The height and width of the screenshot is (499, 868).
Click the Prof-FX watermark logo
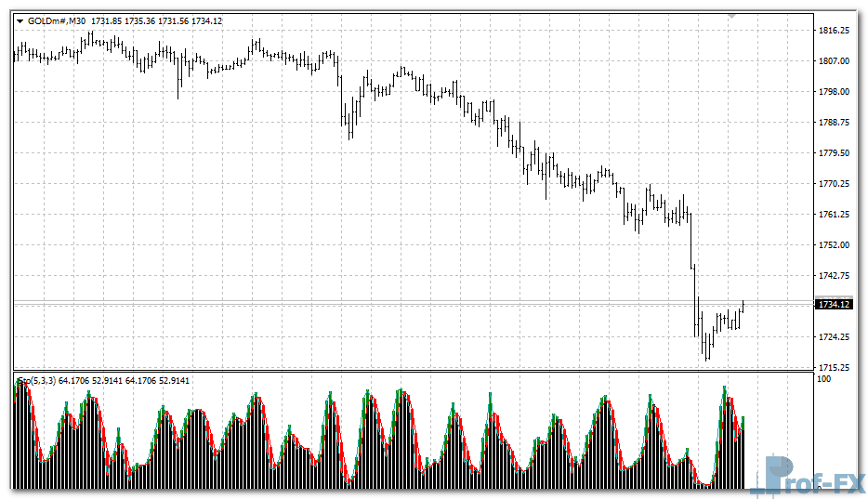[x=807, y=475]
